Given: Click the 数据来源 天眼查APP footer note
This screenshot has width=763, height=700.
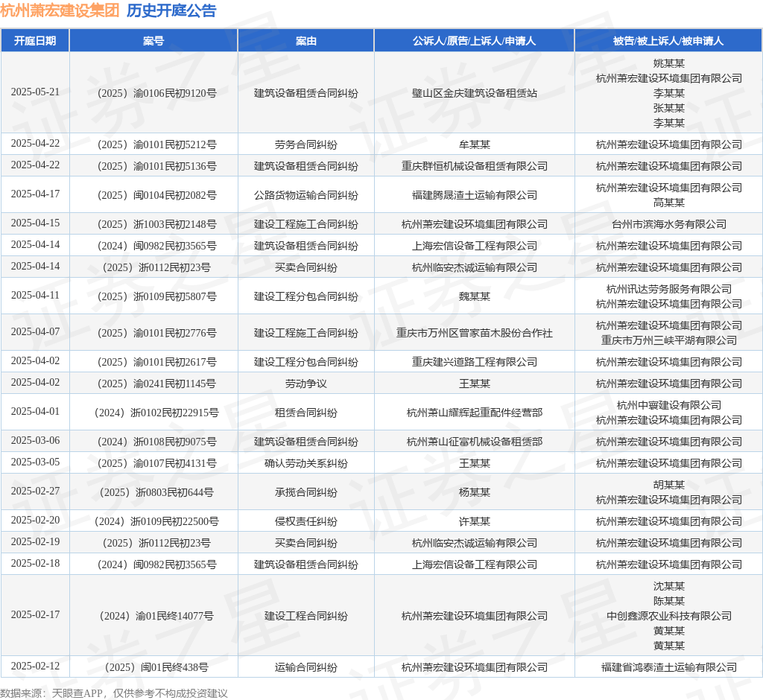Looking at the screenshot, I should pos(113,693).
